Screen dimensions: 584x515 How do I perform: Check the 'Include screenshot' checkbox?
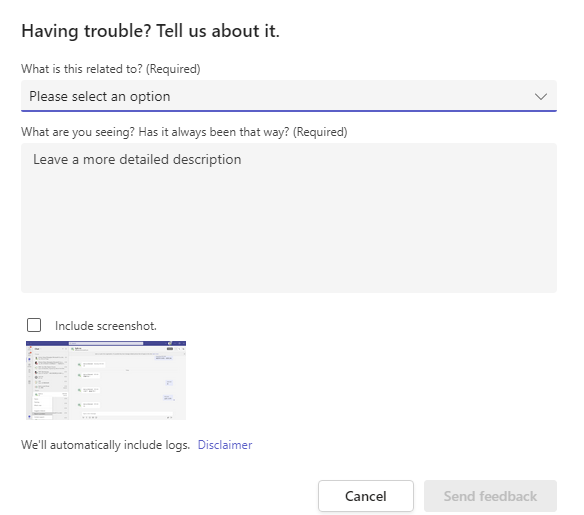tap(34, 325)
